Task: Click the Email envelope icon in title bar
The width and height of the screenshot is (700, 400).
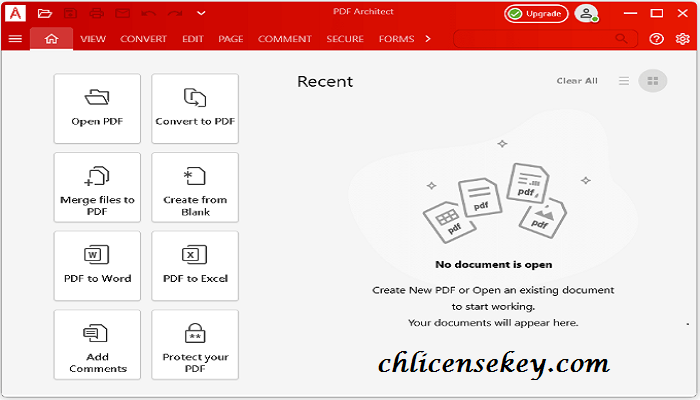Action: click(x=122, y=13)
